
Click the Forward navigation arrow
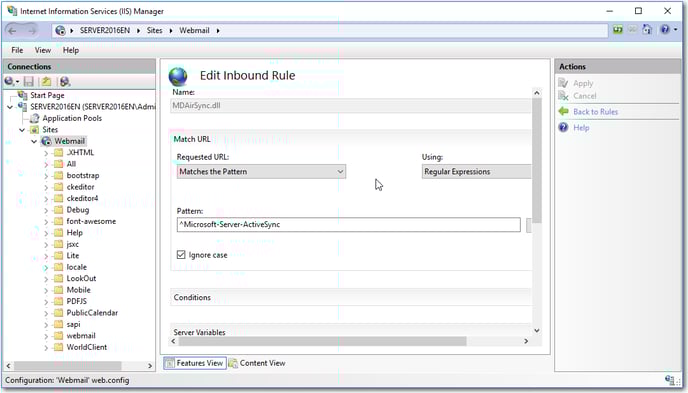point(32,30)
